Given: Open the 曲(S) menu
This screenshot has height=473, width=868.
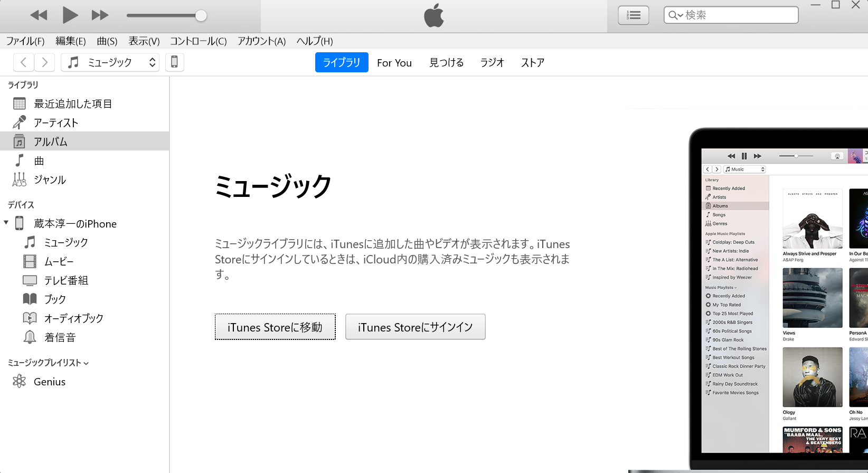Looking at the screenshot, I should pyautogui.click(x=107, y=41).
